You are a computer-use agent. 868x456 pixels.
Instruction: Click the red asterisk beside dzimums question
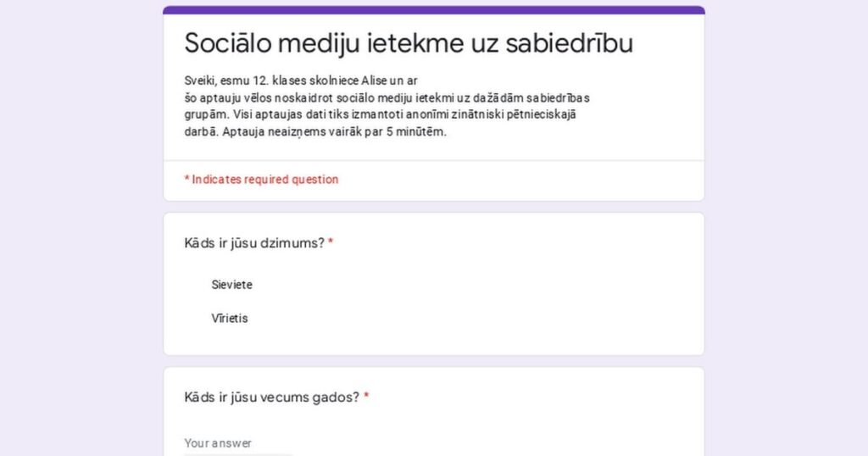coord(331,242)
